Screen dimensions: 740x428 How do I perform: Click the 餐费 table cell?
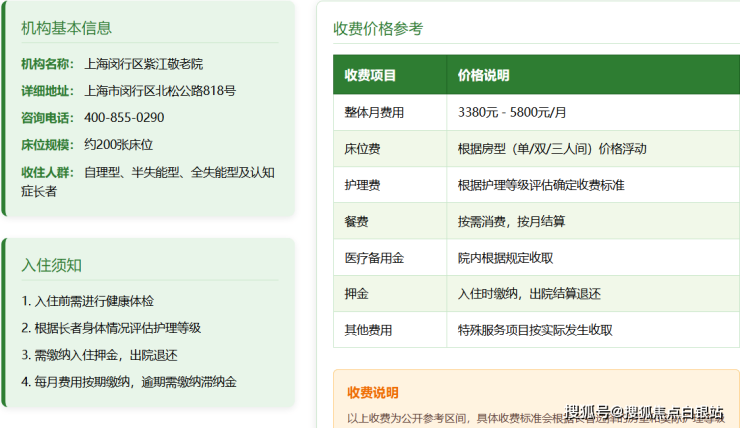pyautogui.click(x=390, y=221)
